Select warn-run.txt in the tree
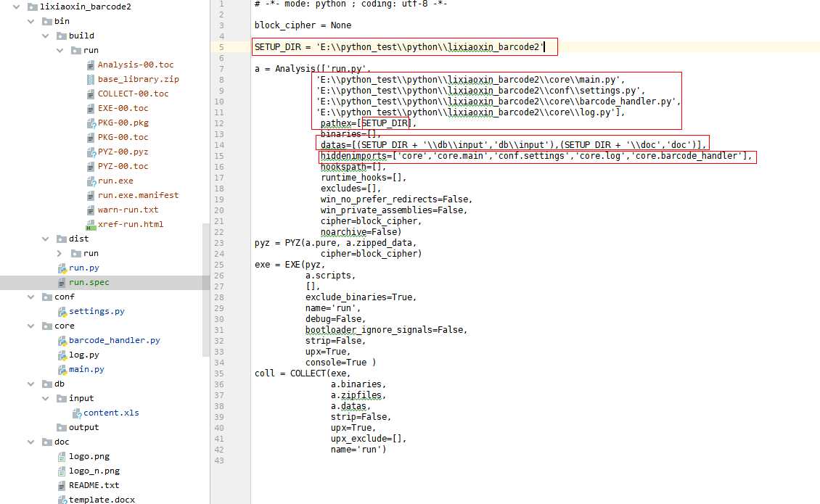Screen dimensions: 820x504 tap(128, 210)
